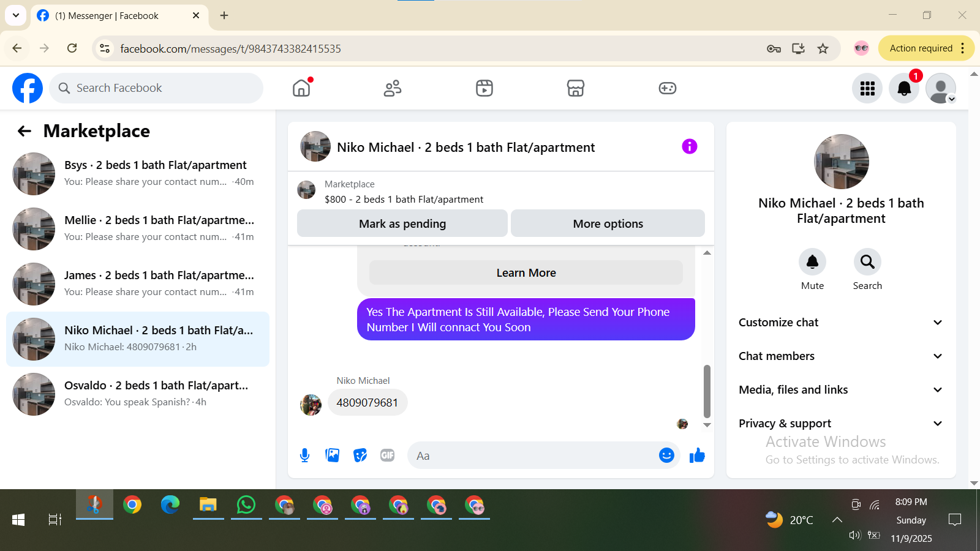The height and width of the screenshot is (551, 980).
Task: Click the browser reload button
Action: tap(72, 48)
